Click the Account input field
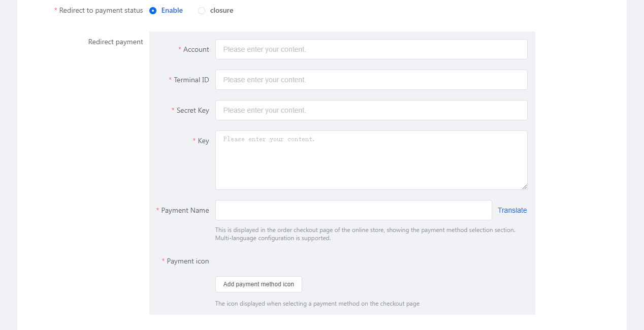This screenshot has width=644, height=330. (371, 49)
